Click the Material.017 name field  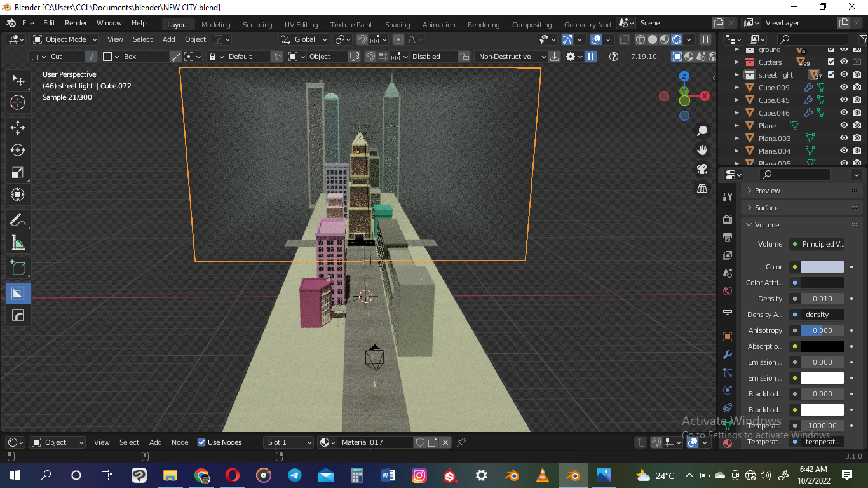tap(376, 442)
